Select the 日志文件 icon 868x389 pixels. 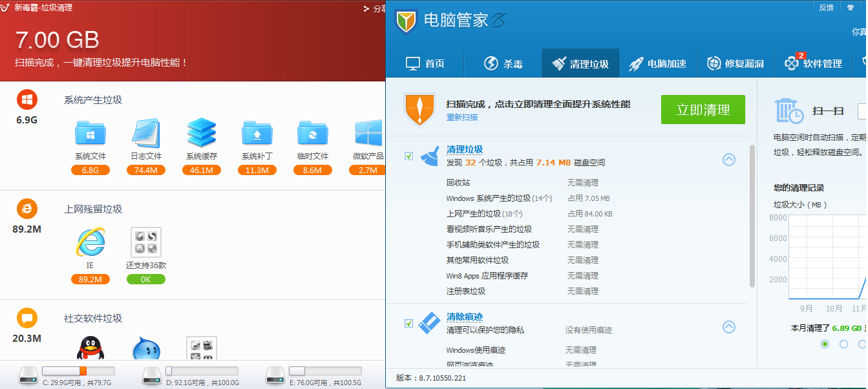coord(145,133)
